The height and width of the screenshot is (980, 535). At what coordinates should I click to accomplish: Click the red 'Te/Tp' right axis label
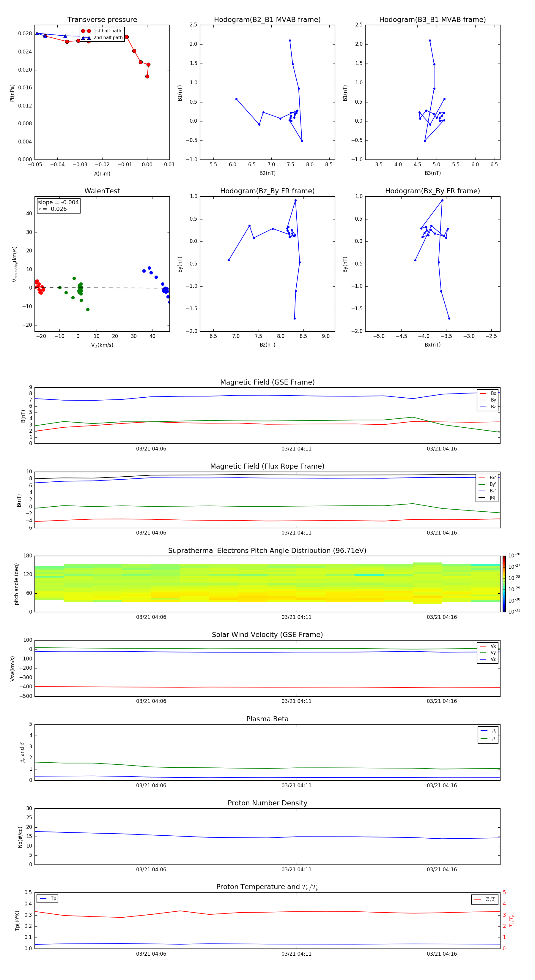coord(512,921)
